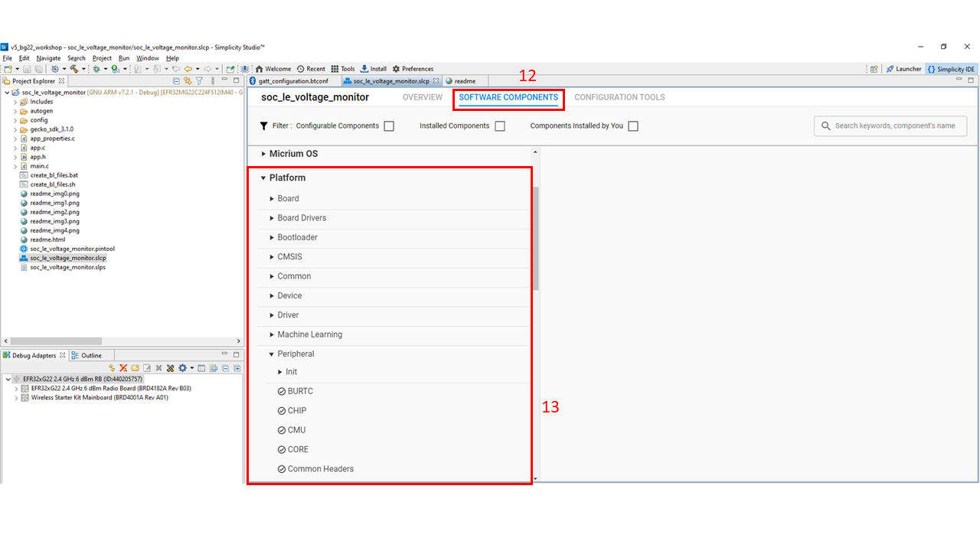The width and height of the screenshot is (980, 551).
Task: Open Debug Adapters settings gear
Action: click(x=182, y=368)
